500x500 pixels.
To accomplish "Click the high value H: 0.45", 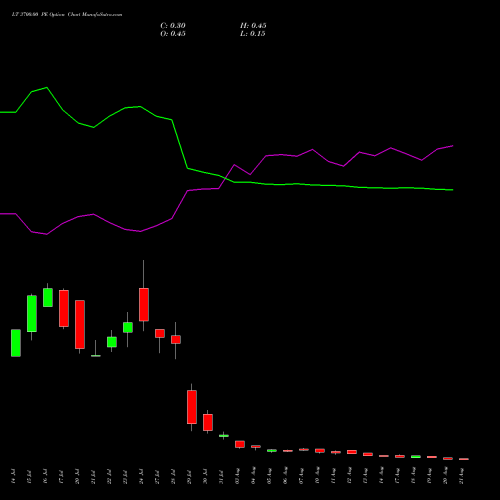I will coord(253,26).
